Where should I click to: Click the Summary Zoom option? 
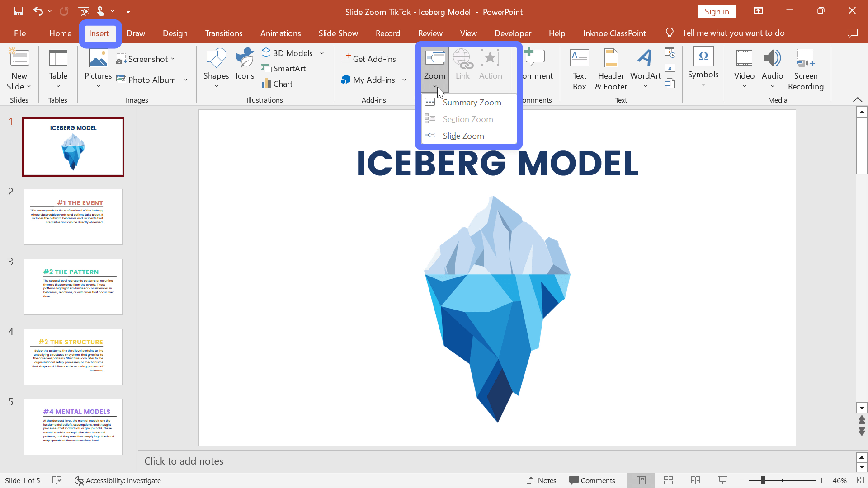point(472,102)
